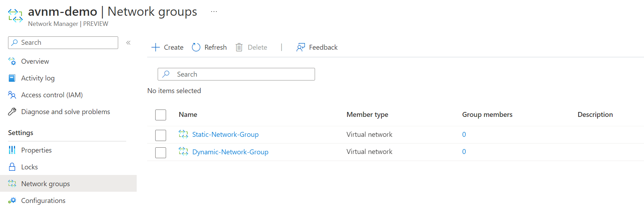Sort by the Group members column header
Image resolution: width=644 pixels, height=211 pixels.
(487, 114)
